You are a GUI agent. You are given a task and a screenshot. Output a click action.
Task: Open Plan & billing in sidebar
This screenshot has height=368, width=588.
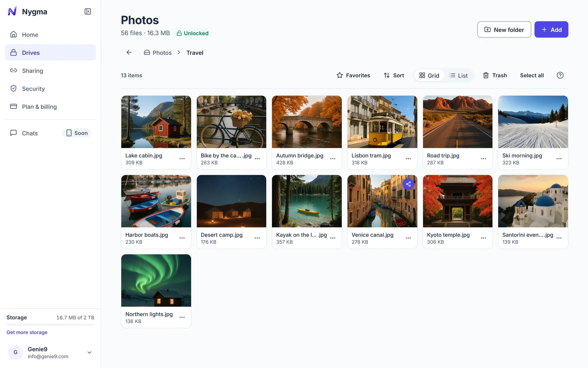point(50,106)
